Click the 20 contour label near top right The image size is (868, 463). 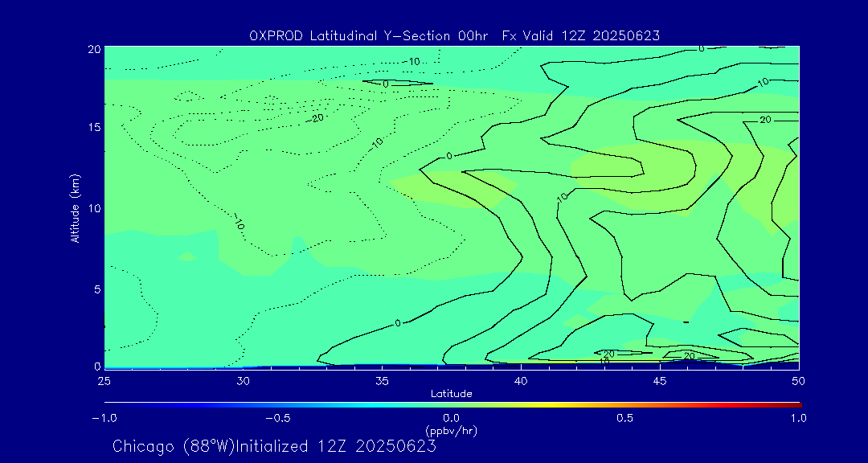point(765,120)
